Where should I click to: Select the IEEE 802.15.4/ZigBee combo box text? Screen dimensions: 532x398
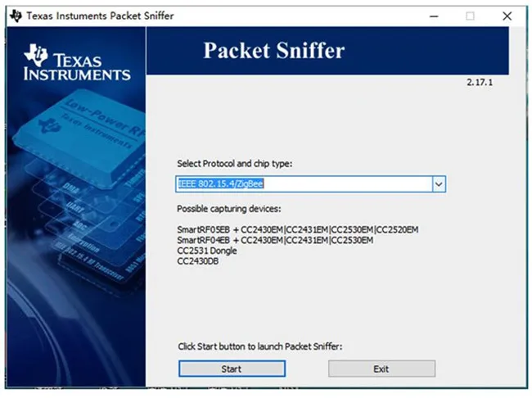[x=220, y=183]
